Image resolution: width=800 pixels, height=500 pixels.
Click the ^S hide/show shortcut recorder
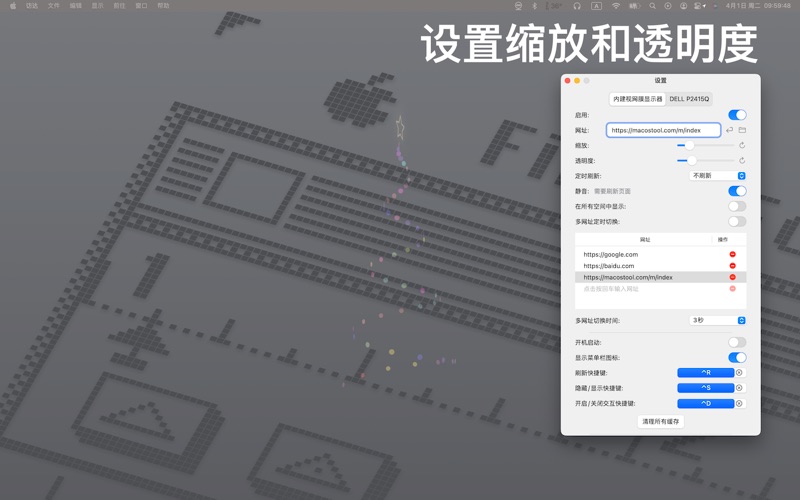click(705, 388)
